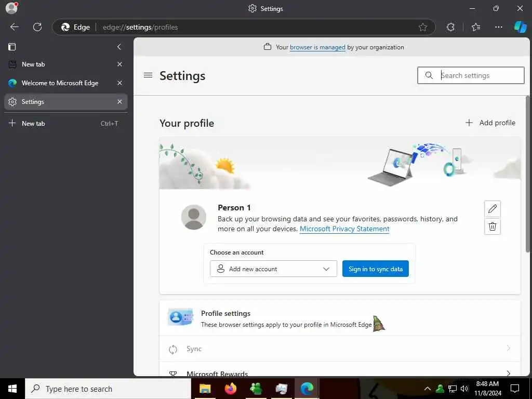Edit Person 1 profile pencil icon
Viewport: 532px width, 399px height.
[x=493, y=209]
